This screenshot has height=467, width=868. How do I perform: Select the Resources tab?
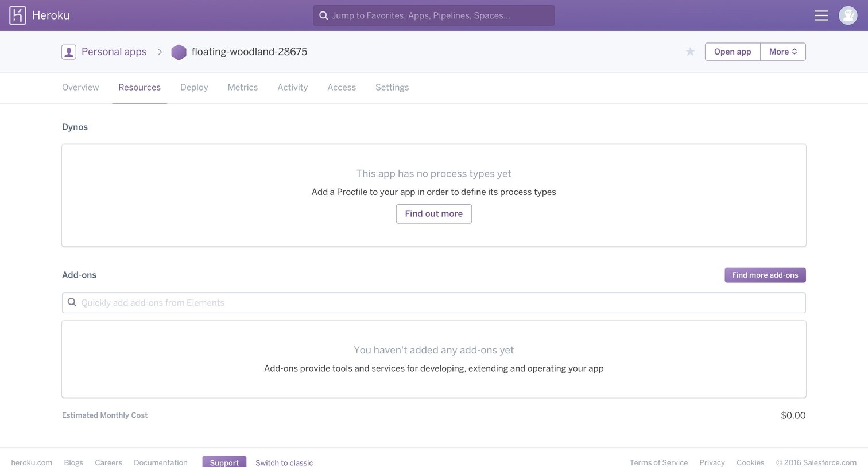(x=139, y=87)
